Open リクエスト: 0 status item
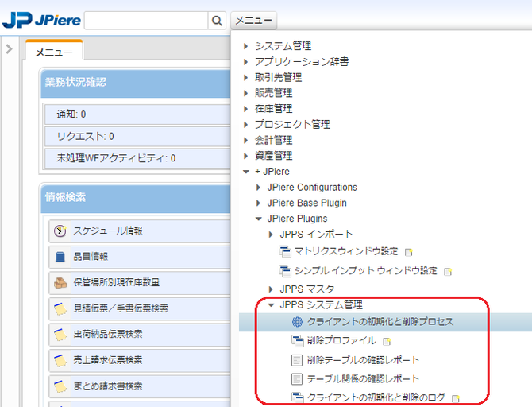Viewport: 532px width, 407px height. pos(137,136)
